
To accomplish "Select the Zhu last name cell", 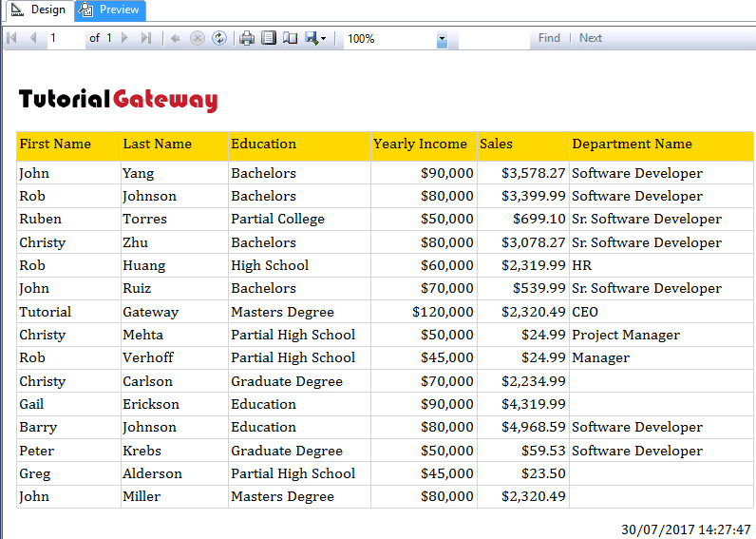I will click(174, 242).
